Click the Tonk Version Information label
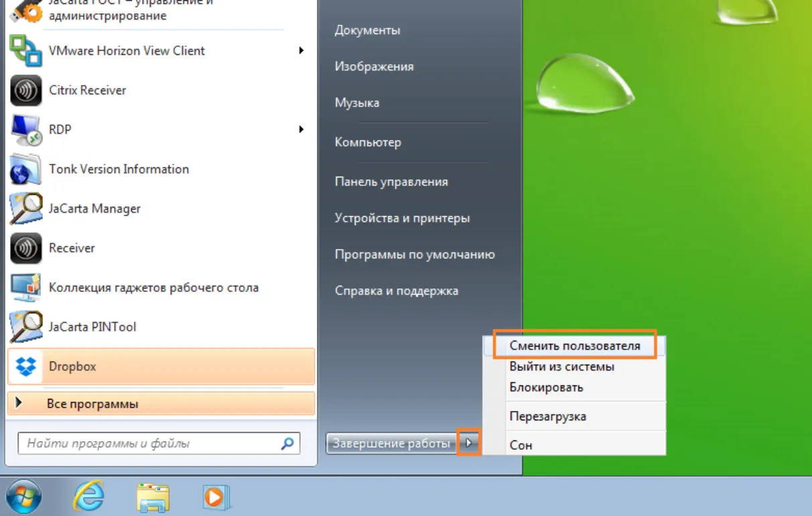812x516 pixels. click(119, 169)
